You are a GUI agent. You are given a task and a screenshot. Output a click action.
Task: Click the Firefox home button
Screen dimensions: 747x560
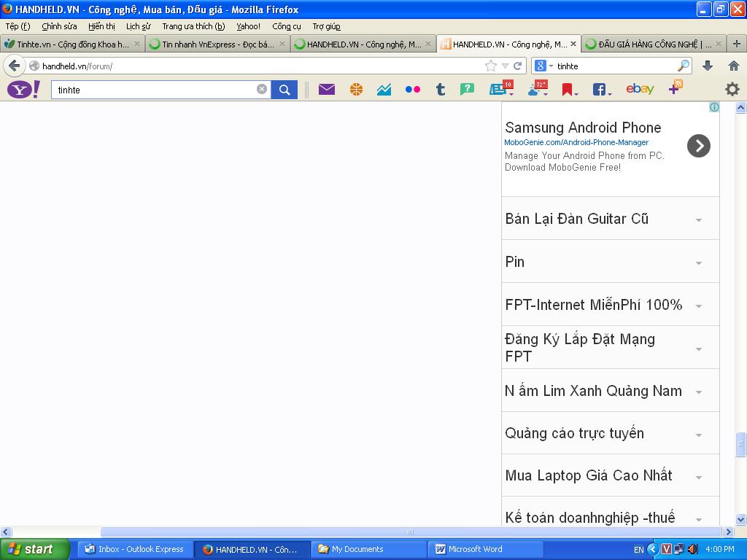(x=734, y=66)
